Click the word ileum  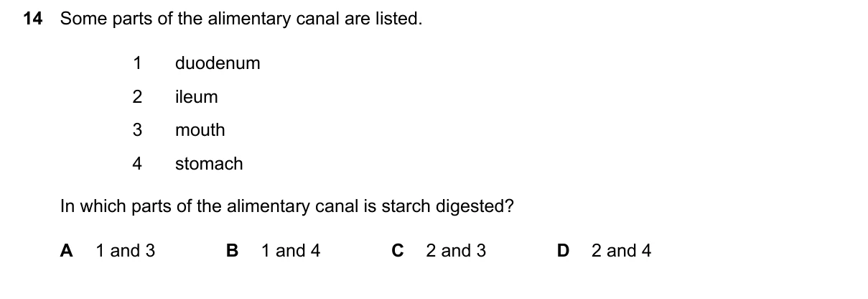click(196, 97)
